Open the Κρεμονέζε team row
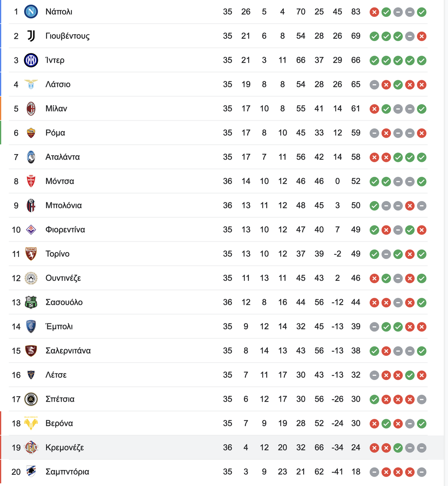448x486 pixels. tap(218, 447)
